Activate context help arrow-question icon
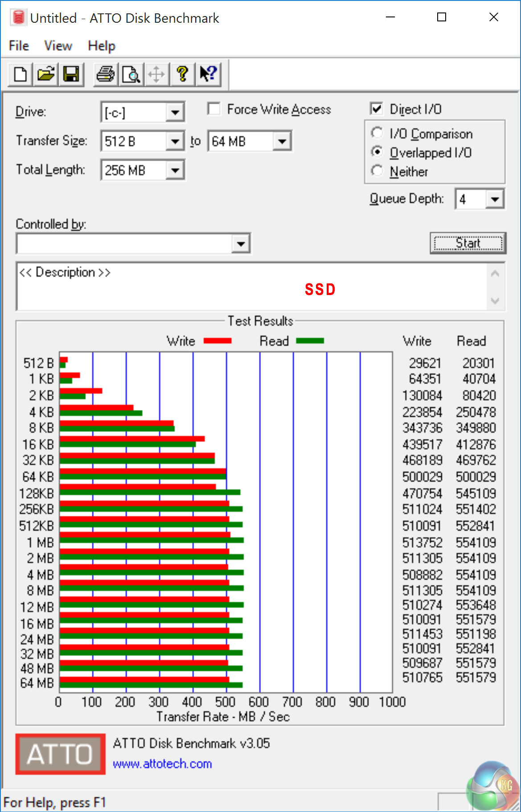521x812 pixels. pos(208,74)
